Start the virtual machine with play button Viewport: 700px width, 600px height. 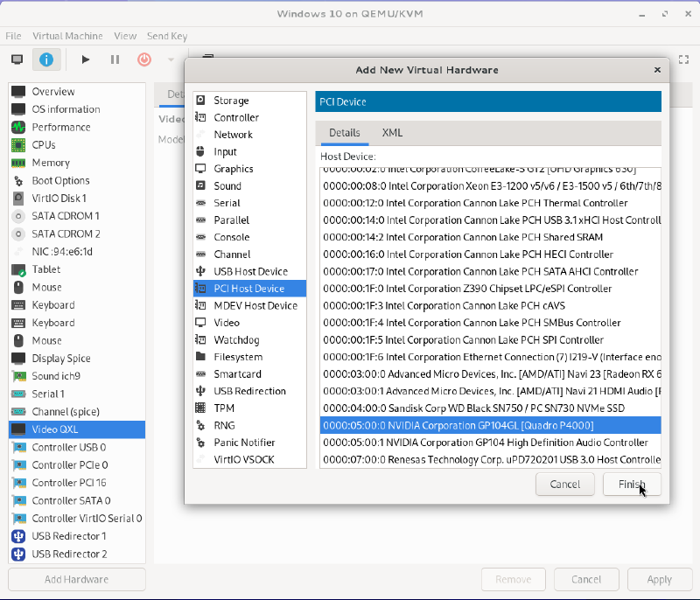[86, 59]
